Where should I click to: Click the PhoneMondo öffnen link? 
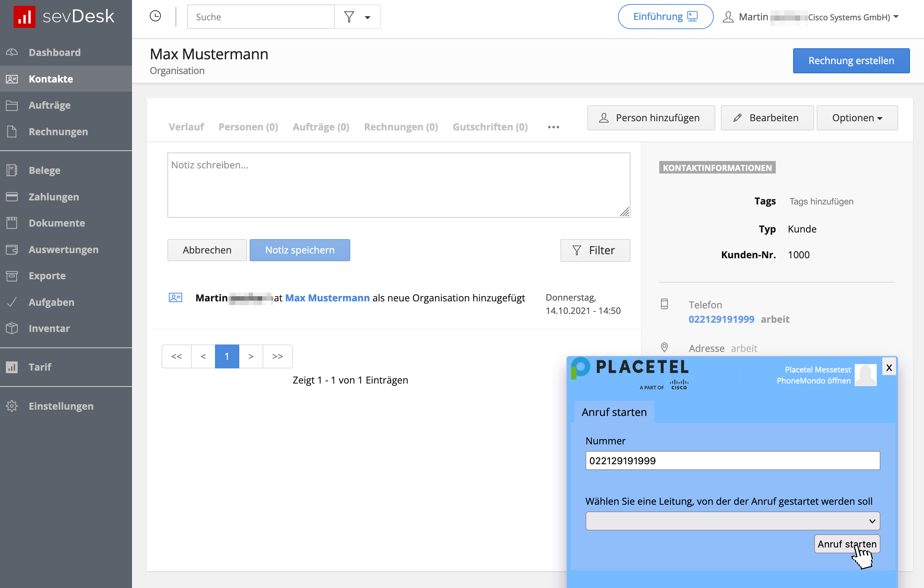click(813, 381)
